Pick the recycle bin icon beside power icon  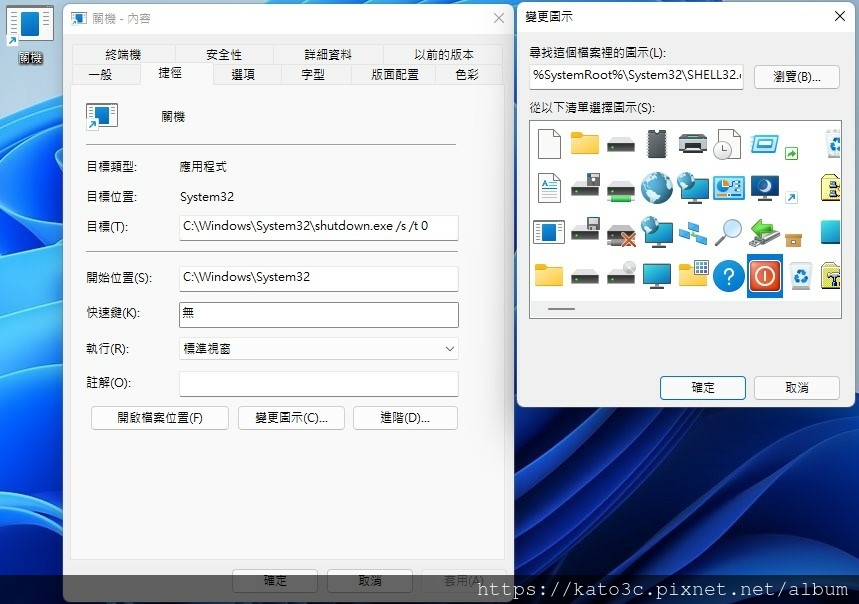[x=800, y=275]
